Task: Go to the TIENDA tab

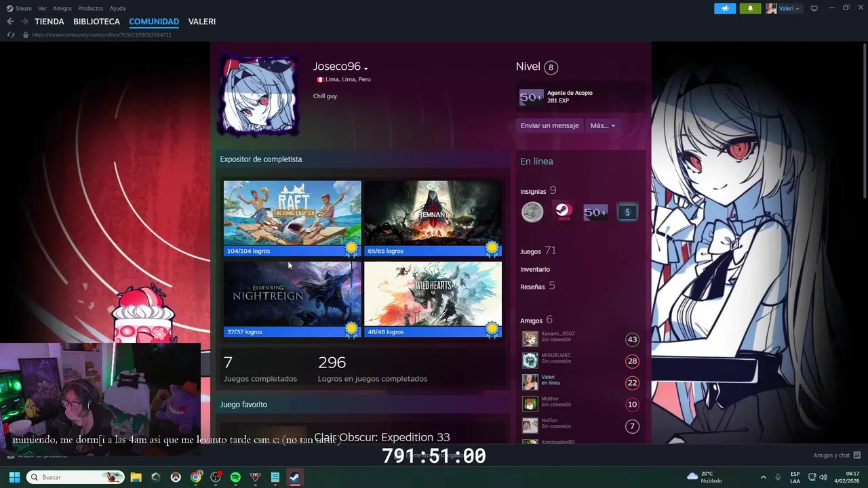Action: click(x=50, y=22)
